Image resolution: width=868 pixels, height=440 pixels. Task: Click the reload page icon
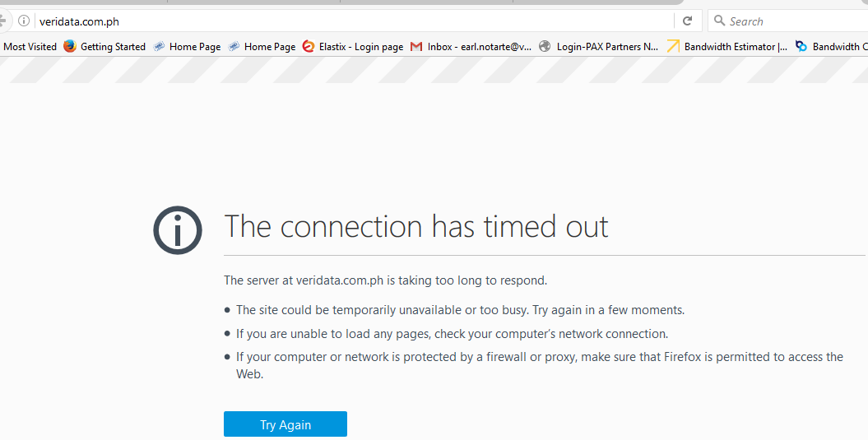[x=688, y=21]
